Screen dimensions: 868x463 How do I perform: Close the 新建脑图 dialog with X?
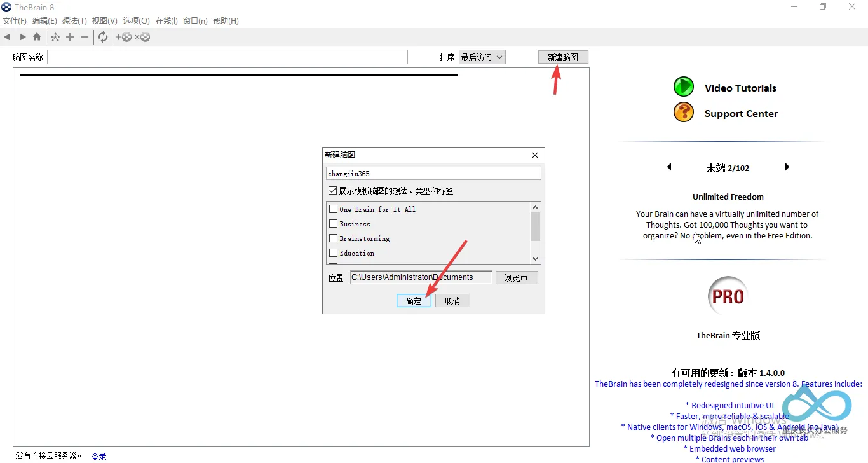point(535,155)
